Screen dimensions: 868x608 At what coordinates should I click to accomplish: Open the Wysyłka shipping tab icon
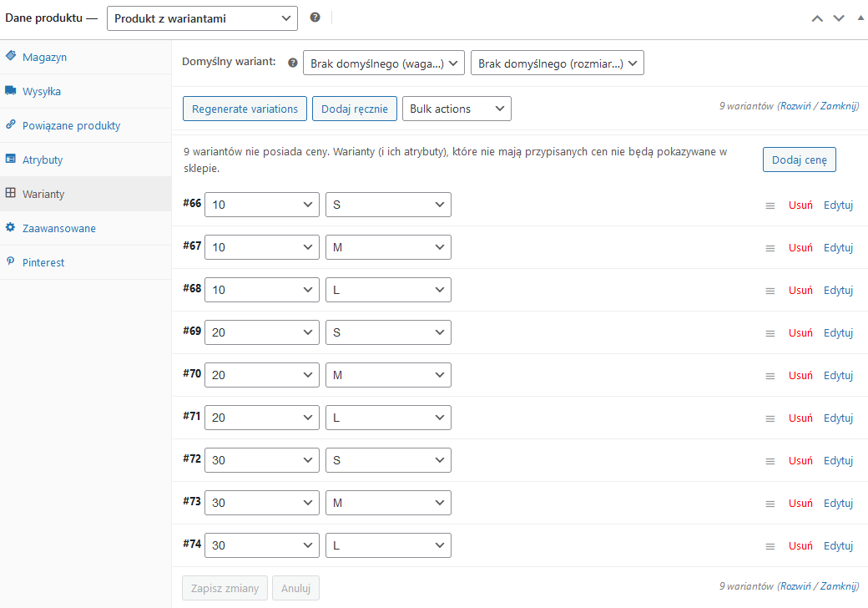tap(11, 91)
